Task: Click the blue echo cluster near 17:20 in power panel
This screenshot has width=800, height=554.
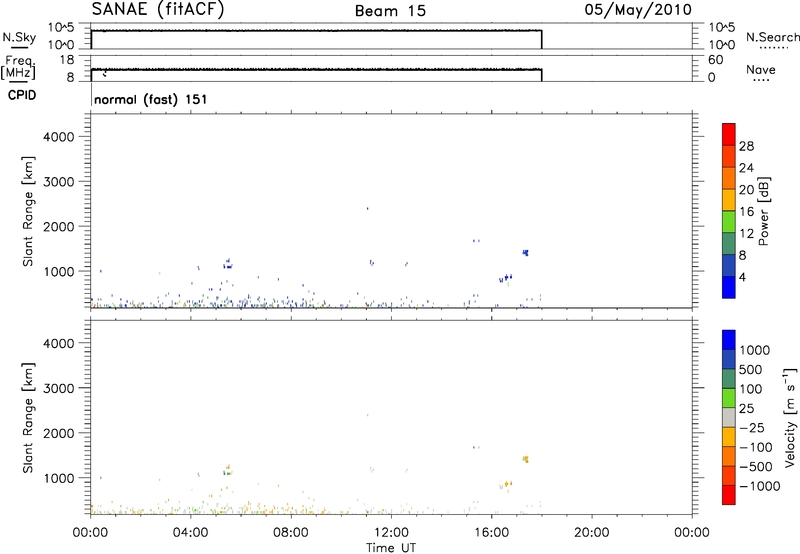Action: pyautogui.click(x=526, y=253)
